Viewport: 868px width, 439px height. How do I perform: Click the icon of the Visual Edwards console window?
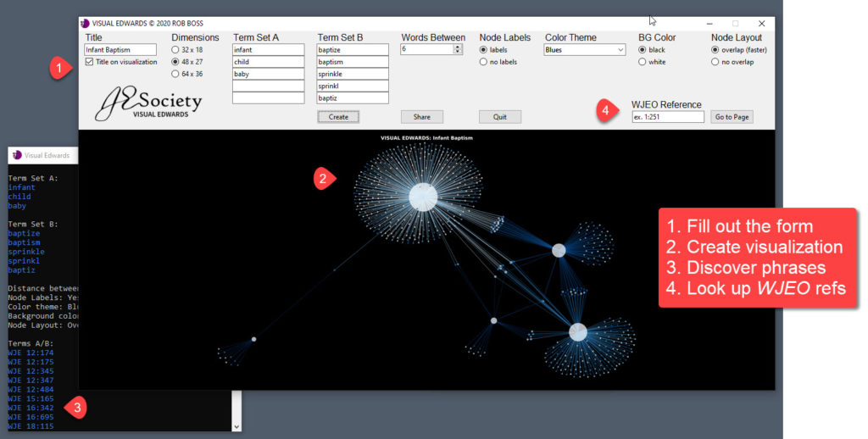pyautogui.click(x=17, y=155)
